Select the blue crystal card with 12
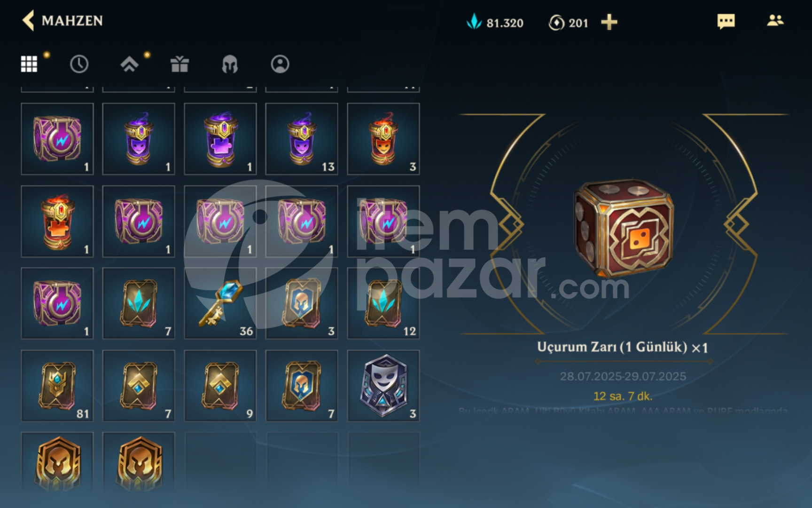812x508 pixels. coord(383,303)
